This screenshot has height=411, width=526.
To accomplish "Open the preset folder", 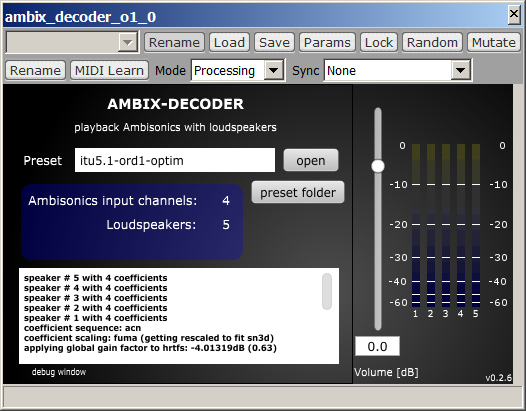I will [x=298, y=192].
